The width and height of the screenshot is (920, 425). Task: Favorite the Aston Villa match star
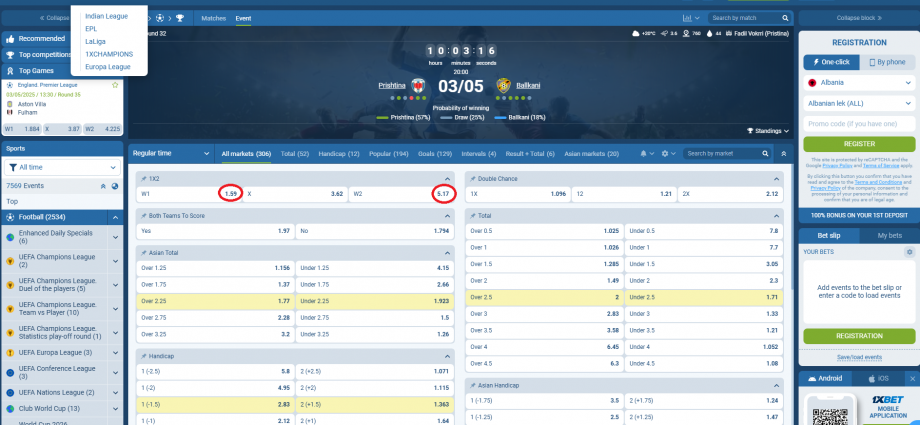[115, 85]
